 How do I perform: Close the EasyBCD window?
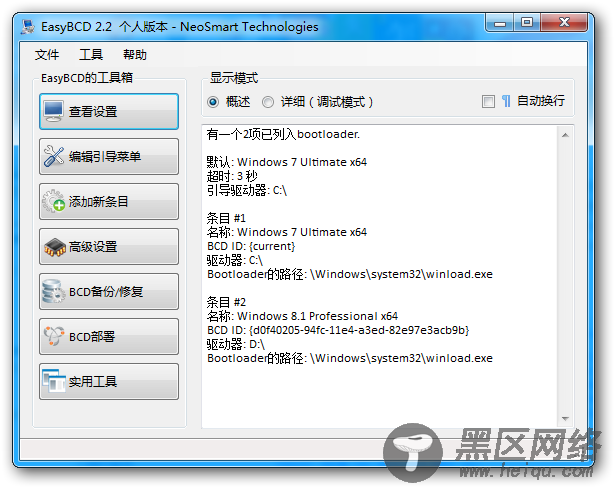point(564,22)
